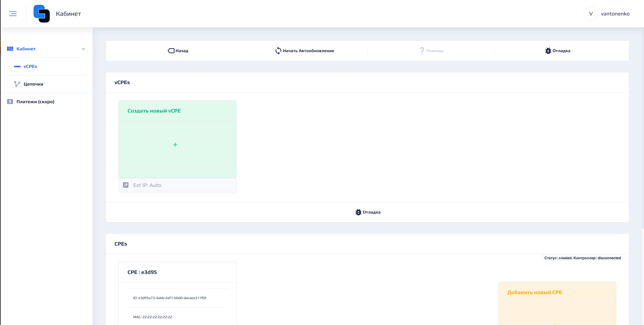This screenshot has width=644, height=325.
Task: Click the blue Cabinet logo icon
Action: pos(42,14)
